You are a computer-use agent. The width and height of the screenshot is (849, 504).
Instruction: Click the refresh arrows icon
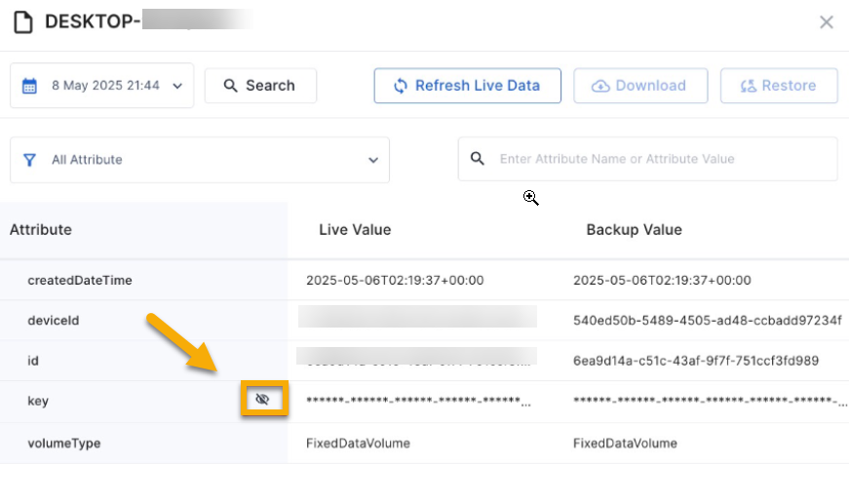click(400, 86)
